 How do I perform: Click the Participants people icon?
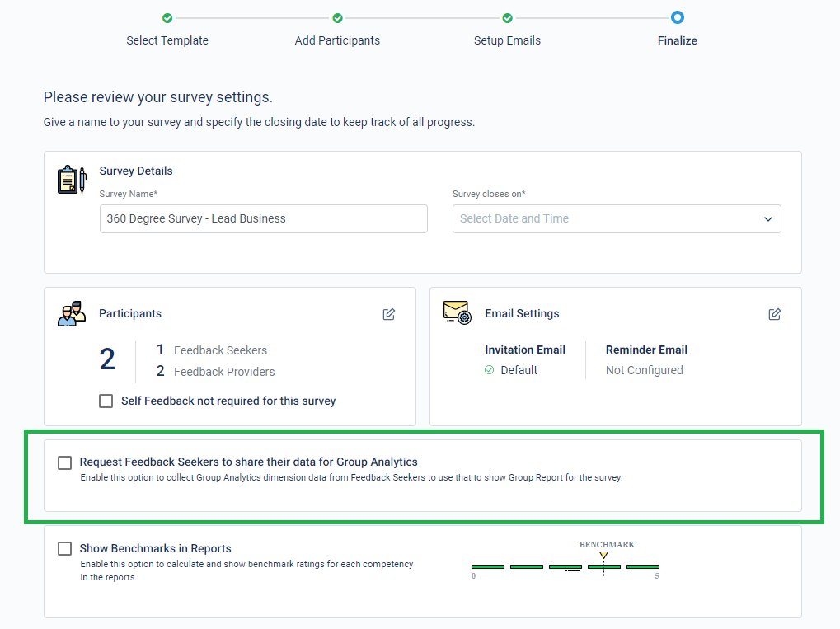pos(72,313)
